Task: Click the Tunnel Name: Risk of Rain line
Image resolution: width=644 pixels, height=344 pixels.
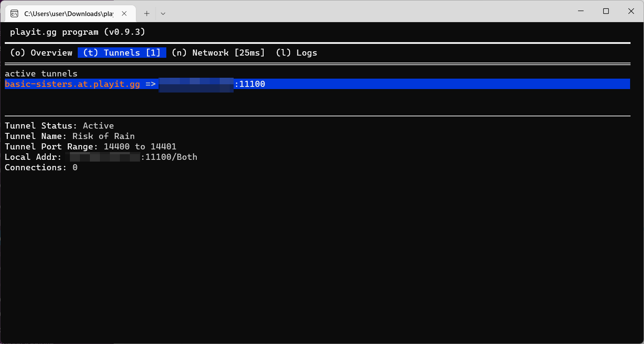Action: 70,136
